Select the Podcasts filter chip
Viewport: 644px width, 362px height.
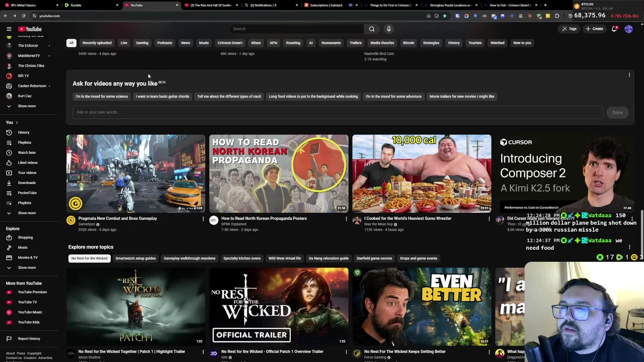coord(165,43)
